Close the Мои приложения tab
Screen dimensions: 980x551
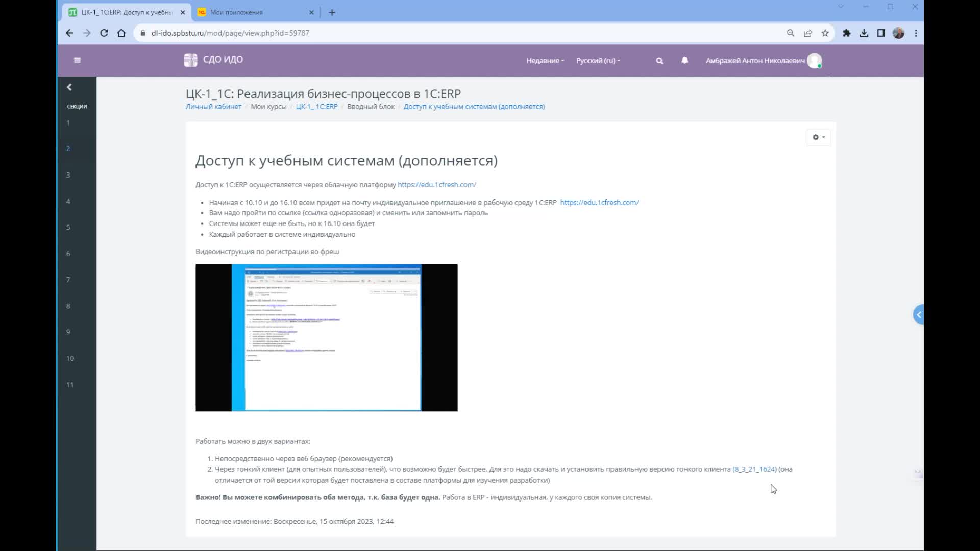click(x=312, y=12)
